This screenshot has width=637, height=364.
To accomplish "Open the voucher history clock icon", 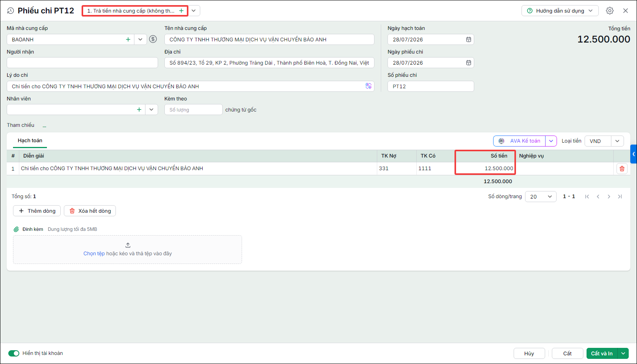I will click(11, 11).
